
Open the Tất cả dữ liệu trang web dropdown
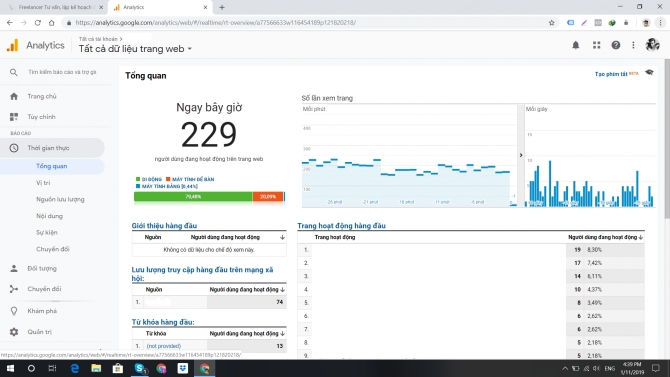coord(135,49)
